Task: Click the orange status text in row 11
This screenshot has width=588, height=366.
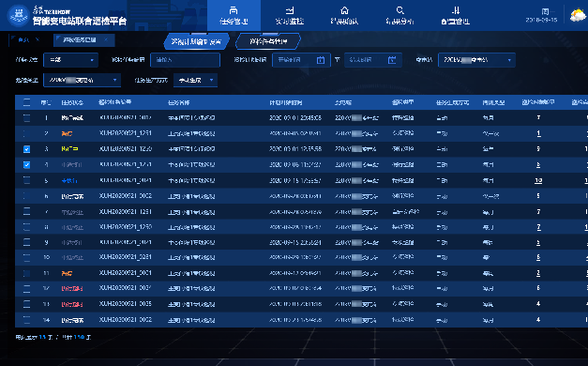Action: tap(67, 274)
